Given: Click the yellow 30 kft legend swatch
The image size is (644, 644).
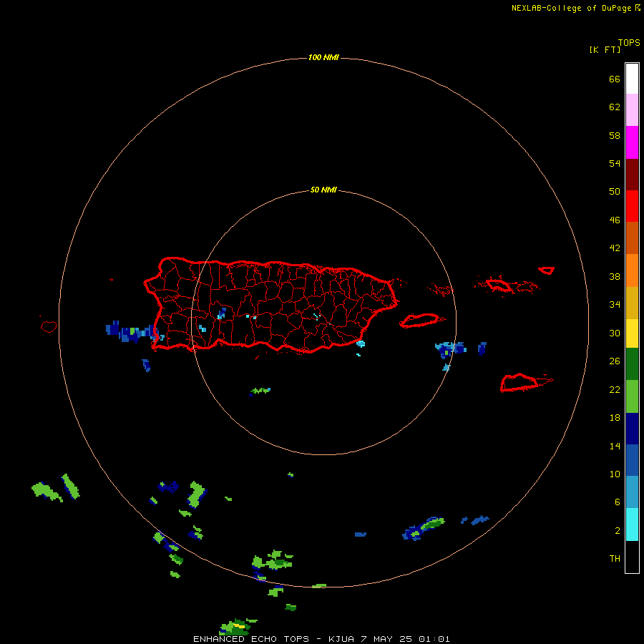Looking at the screenshot, I should pyautogui.click(x=632, y=333).
